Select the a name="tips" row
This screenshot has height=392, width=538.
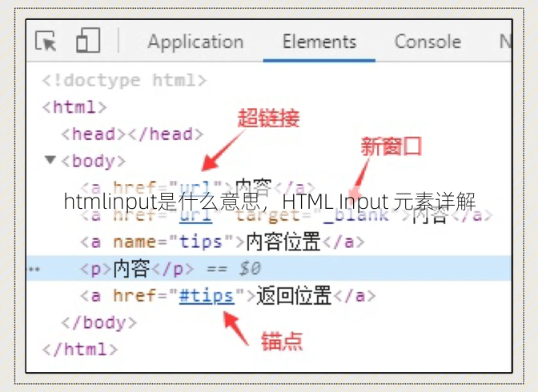(223, 242)
